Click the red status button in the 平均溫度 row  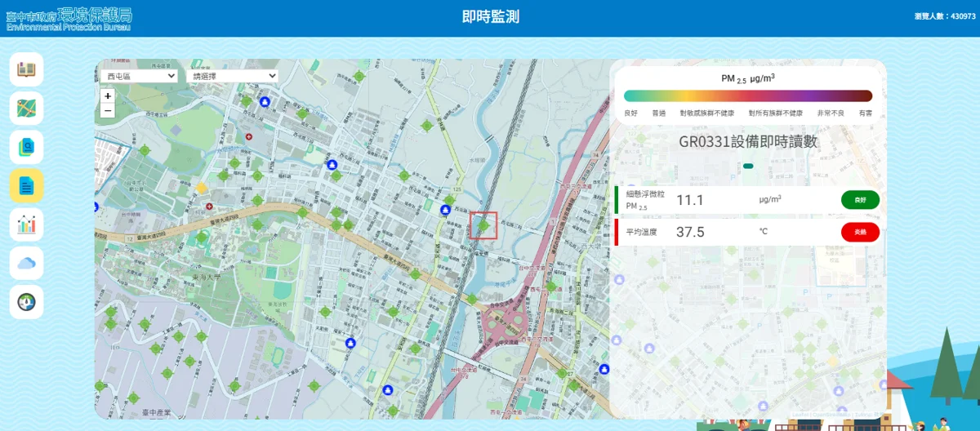coord(860,232)
